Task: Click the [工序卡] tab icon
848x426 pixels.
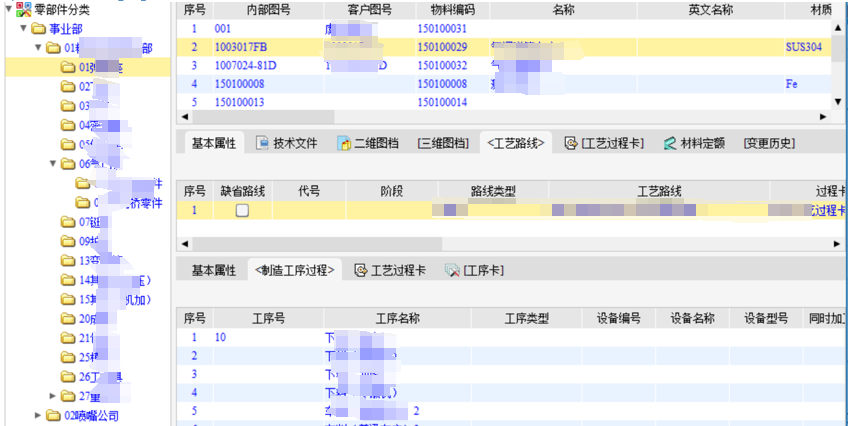Action: (x=452, y=270)
